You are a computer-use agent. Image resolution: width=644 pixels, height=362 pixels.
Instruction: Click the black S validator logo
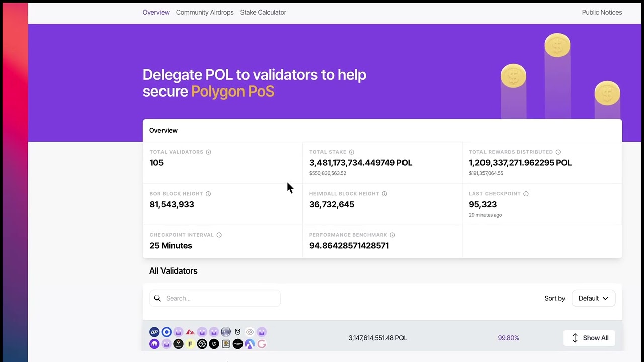[x=214, y=344]
